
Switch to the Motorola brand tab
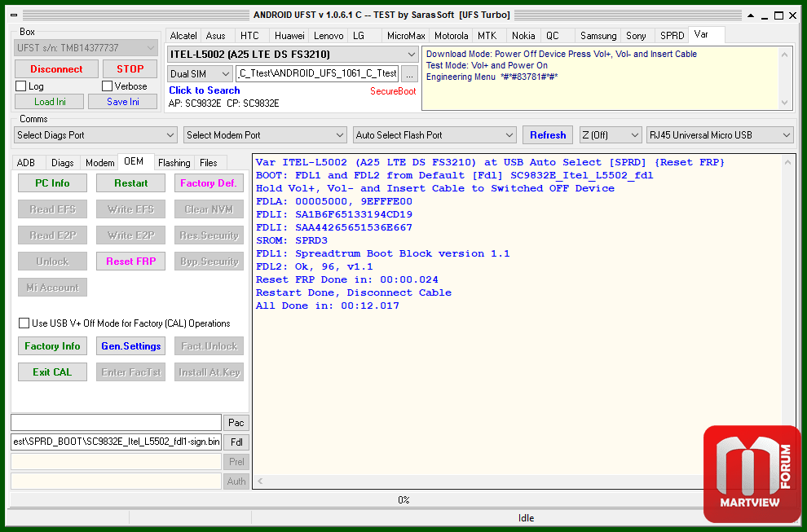[452, 36]
